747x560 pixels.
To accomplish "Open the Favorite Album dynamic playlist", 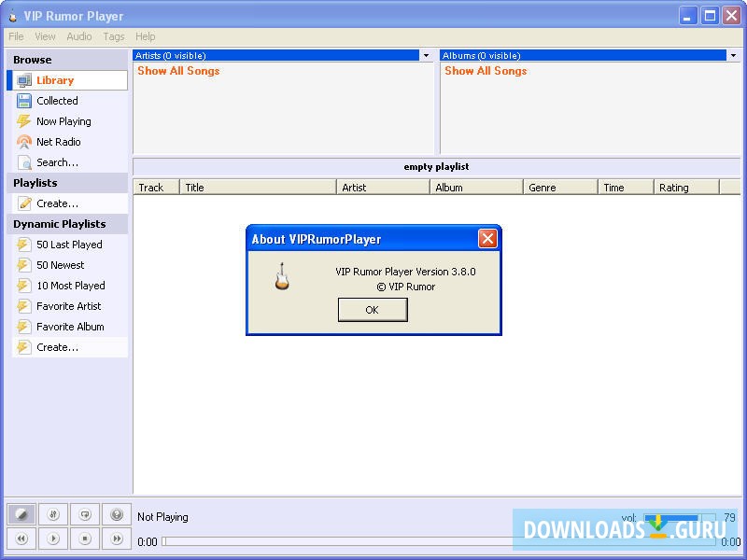I will click(x=67, y=326).
